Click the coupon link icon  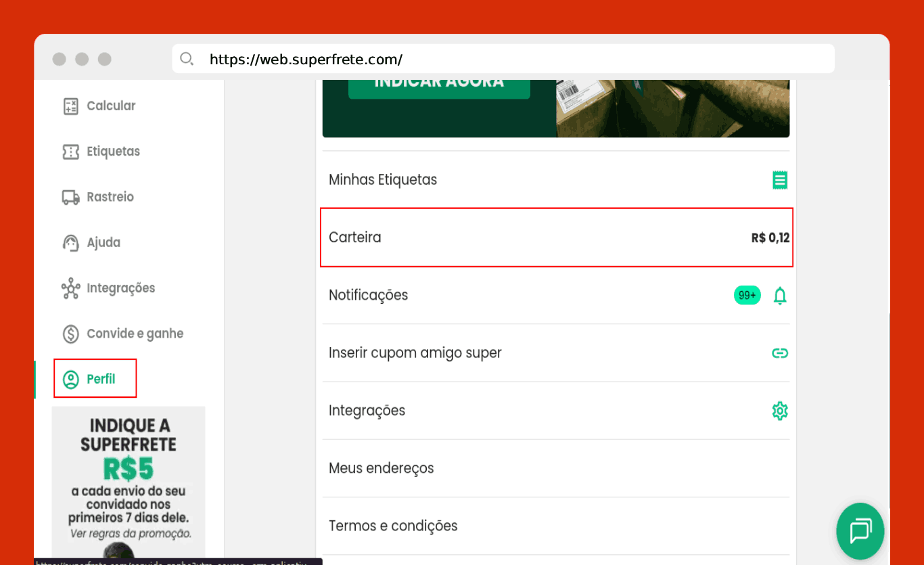click(780, 353)
